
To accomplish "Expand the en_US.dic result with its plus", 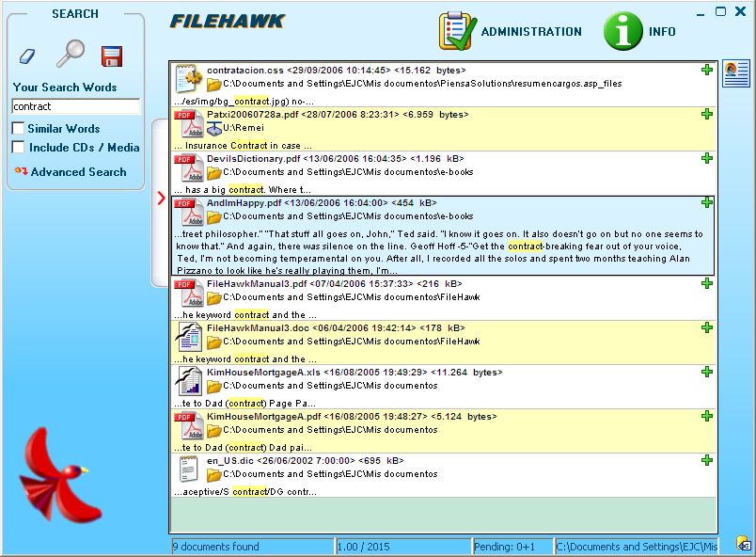I will pos(707,460).
